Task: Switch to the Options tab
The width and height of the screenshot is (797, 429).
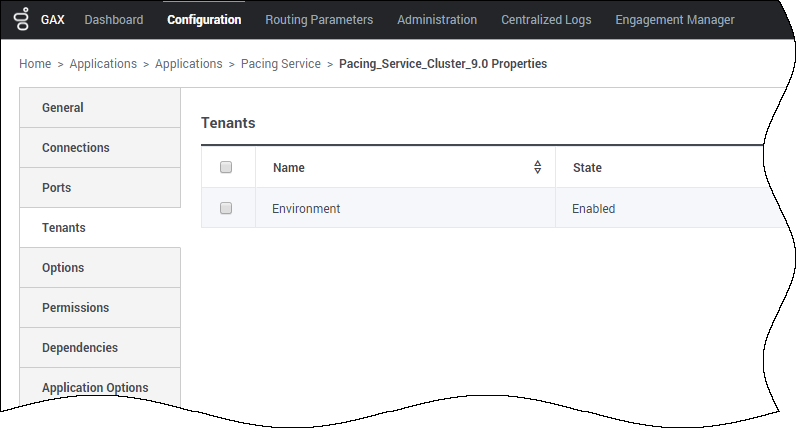Action: tap(100, 268)
